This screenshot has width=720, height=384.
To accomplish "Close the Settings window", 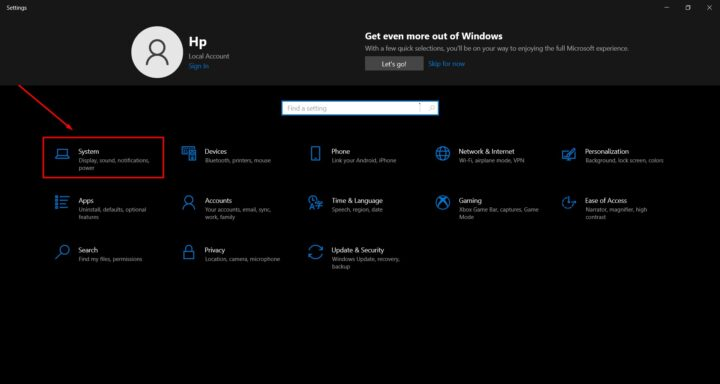I will click(709, 8).
